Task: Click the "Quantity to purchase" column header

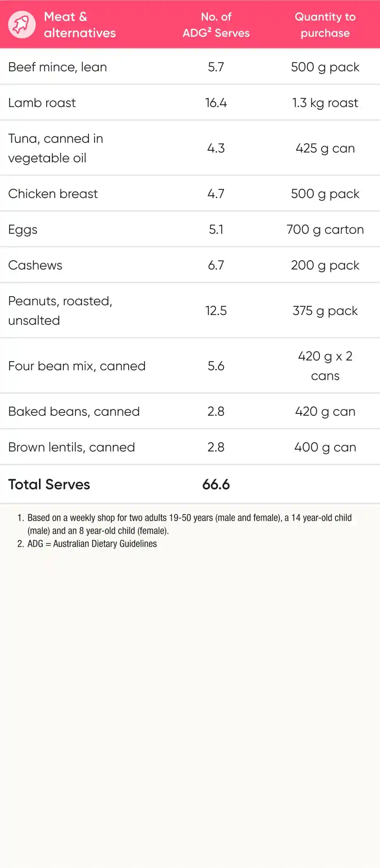Action: (325, 25)
